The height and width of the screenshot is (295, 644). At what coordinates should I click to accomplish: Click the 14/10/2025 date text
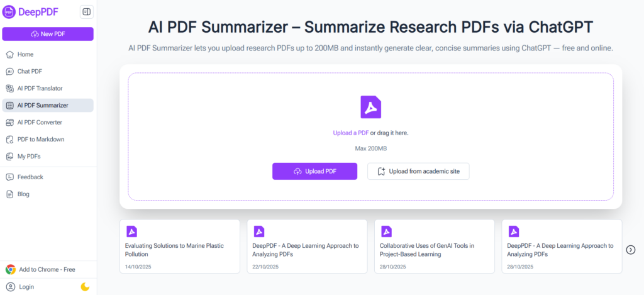coord(138,267)
